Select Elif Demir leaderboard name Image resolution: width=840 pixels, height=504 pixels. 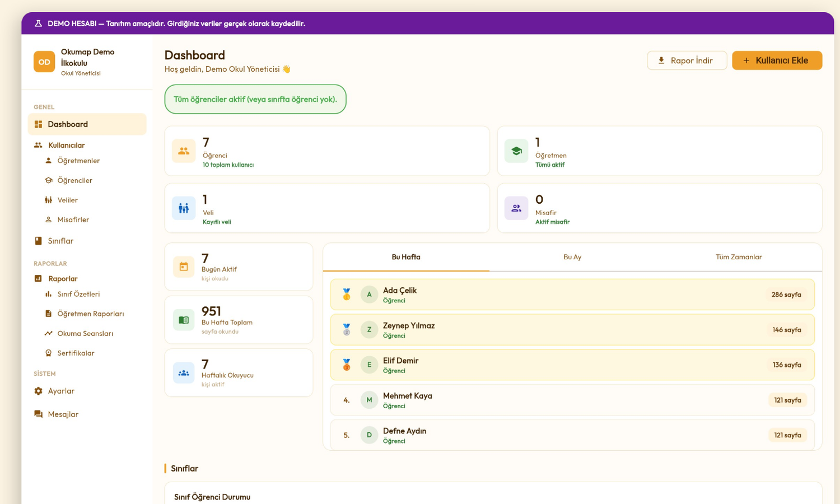pyautogui.click(x=400, y=361)
